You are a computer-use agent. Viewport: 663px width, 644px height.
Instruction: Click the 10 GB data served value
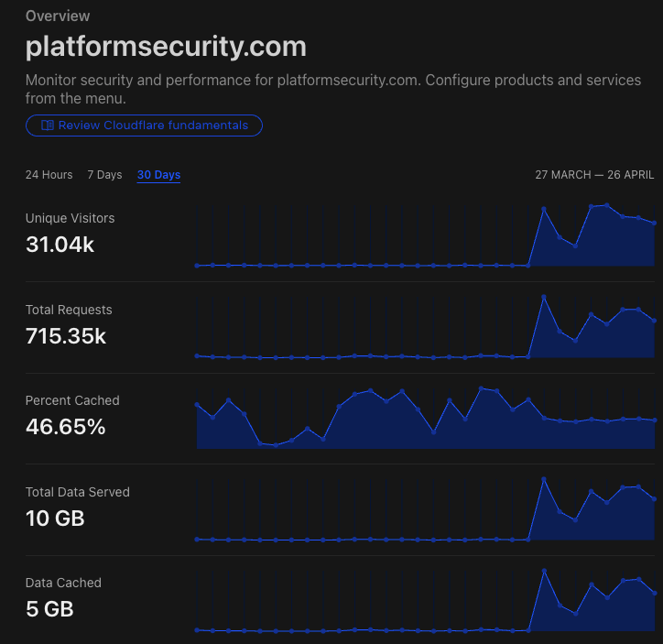55,518
